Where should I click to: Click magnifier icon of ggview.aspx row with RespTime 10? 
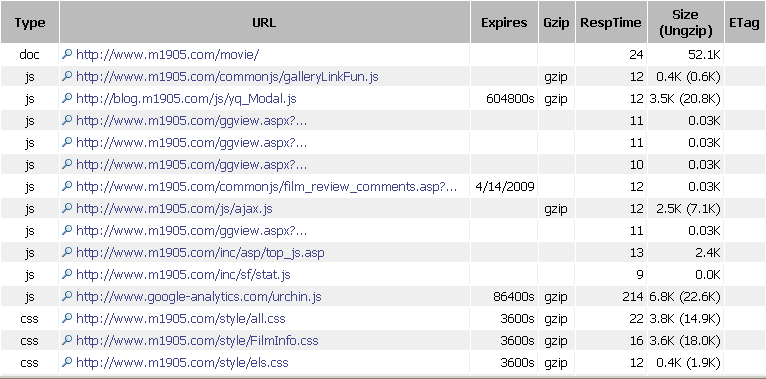pyautogui.click(x=67, y=165)
